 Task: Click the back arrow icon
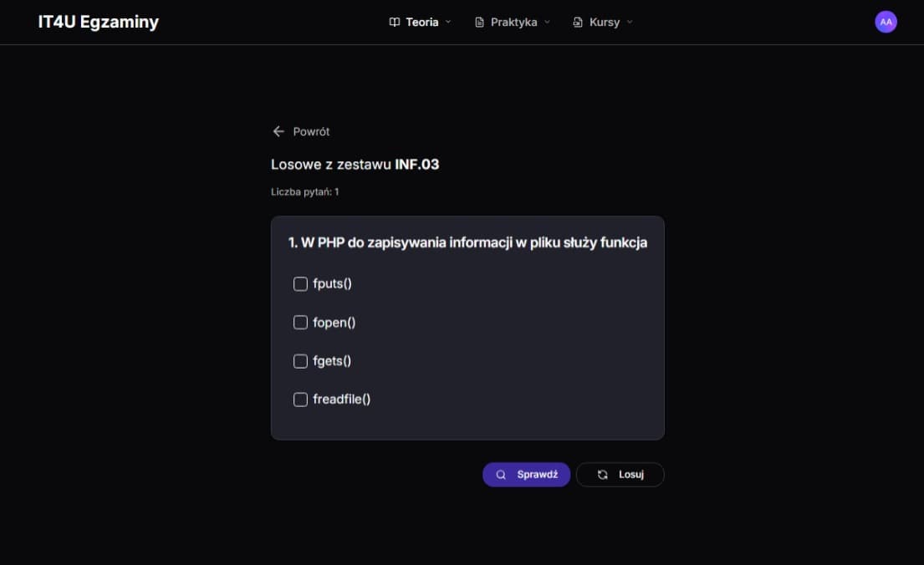pos(278,131)
